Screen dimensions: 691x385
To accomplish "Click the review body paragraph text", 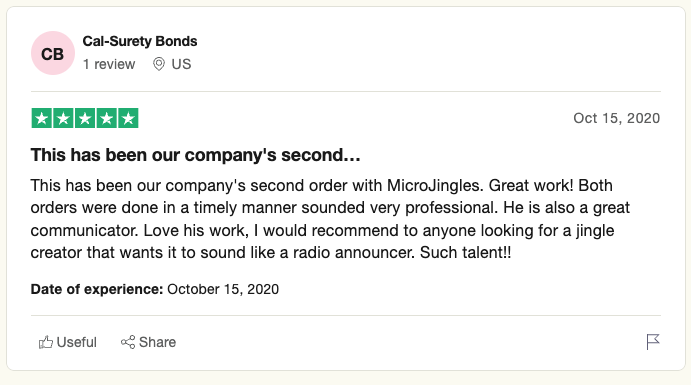I will pyautogui.click(x=330, y=219).
